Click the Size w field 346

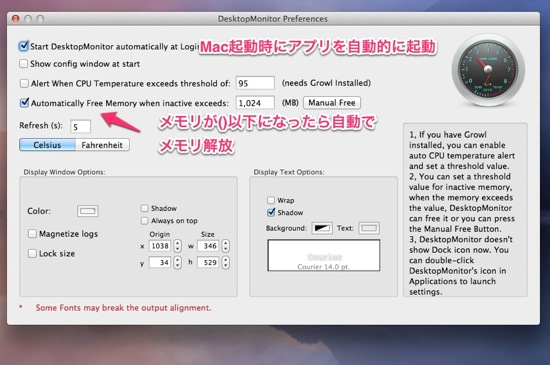[208, 246]
